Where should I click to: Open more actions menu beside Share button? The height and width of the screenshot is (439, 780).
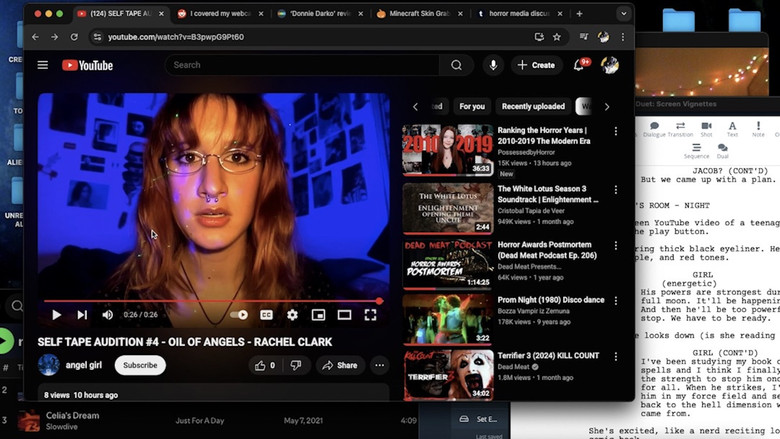click(380, 366)
